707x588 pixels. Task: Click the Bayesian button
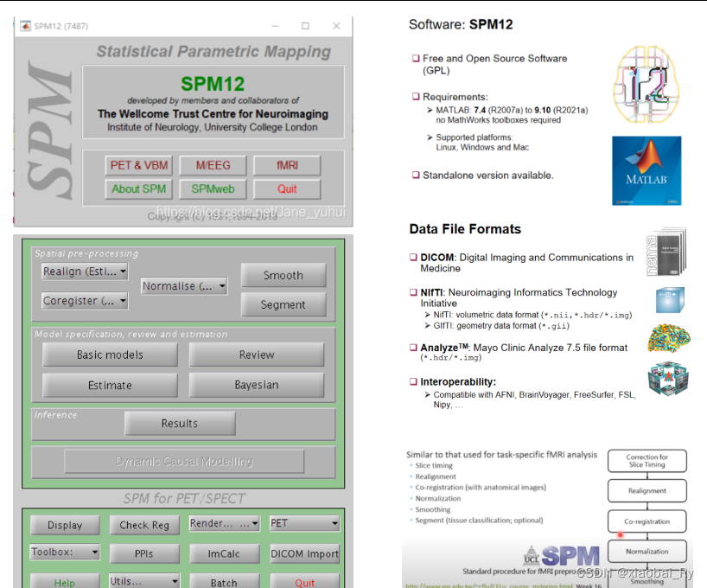point(257,385)
